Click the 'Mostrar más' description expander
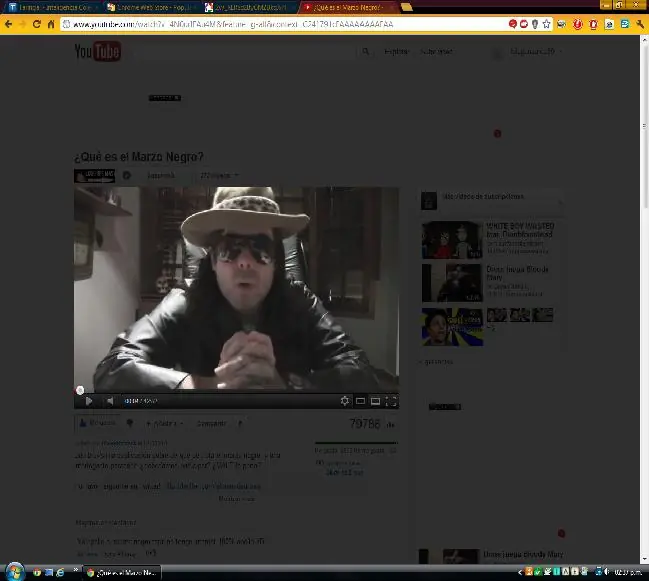This screenshot has width=649, height=581. (236, 499)
